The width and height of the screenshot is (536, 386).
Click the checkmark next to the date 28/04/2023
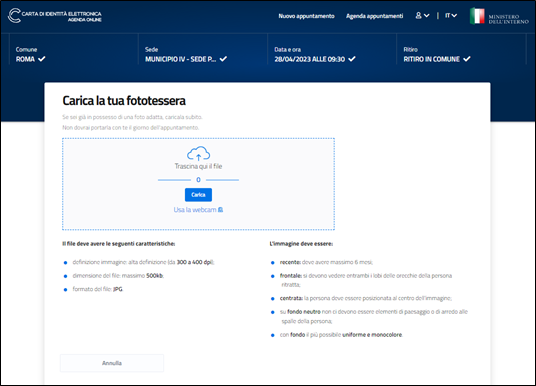(x=352, y=59)
